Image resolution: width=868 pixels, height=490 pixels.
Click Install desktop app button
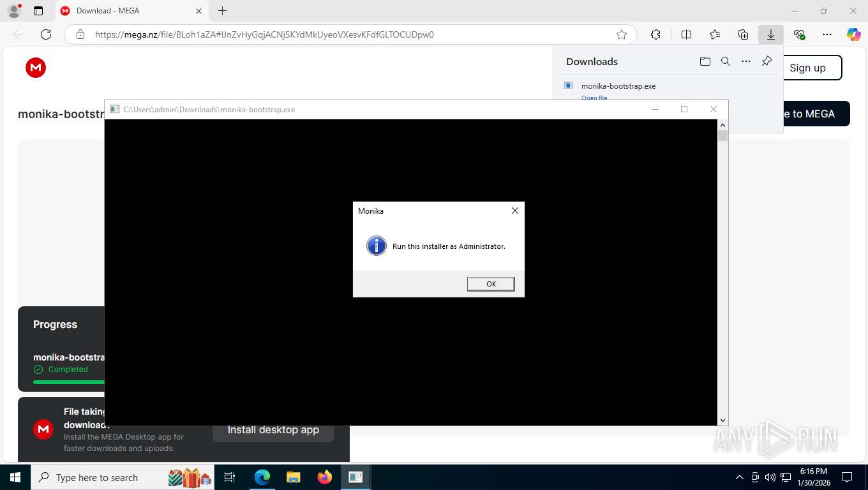(273, 431)
